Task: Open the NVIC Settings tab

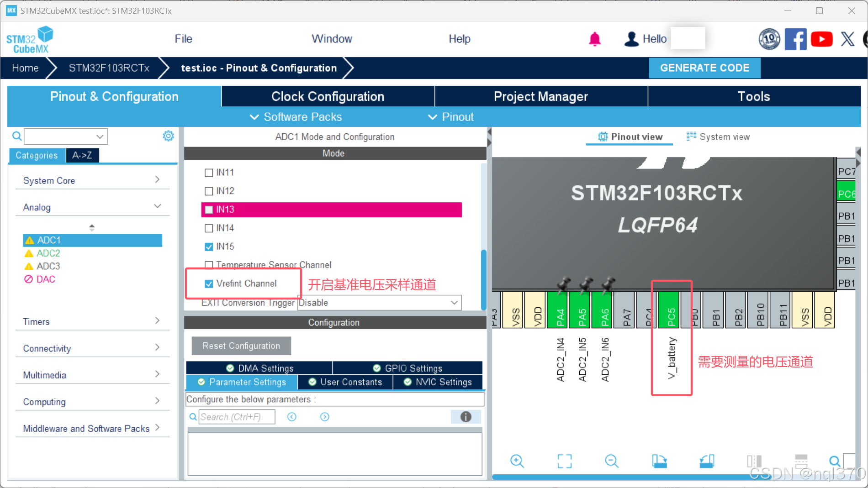Action: [x=438, y=382]
